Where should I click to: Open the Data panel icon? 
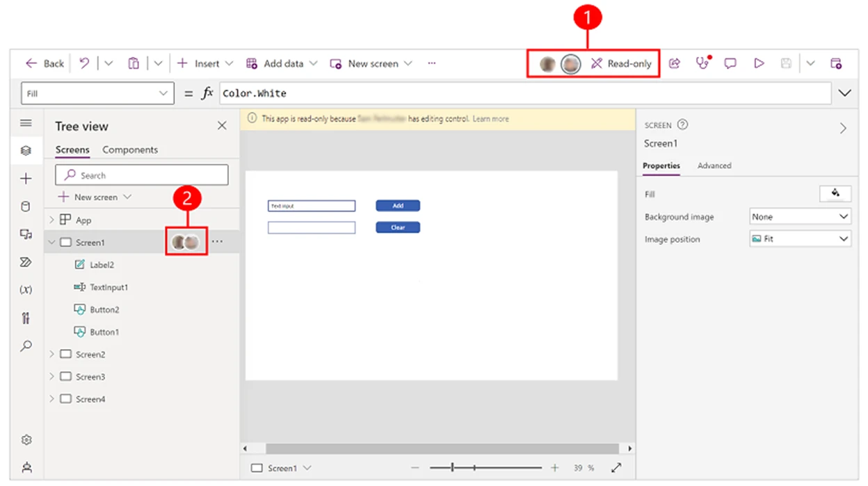coord(26,207)
